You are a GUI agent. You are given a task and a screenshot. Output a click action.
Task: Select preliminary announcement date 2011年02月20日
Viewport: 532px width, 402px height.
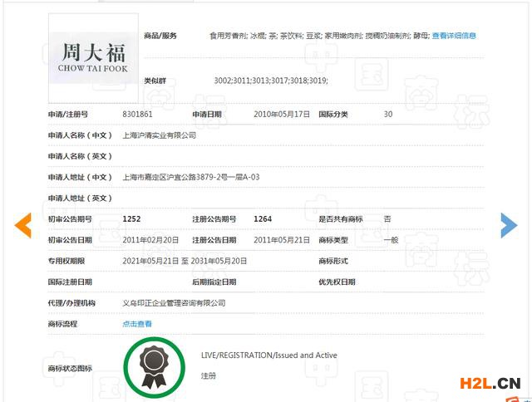(x=150, y=240)
